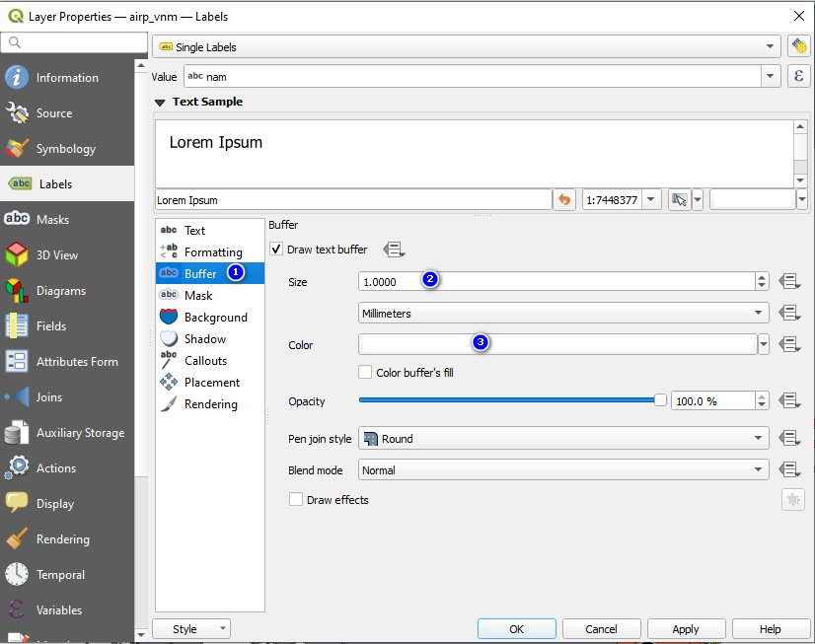Collapse the Text Sample section

160,103
